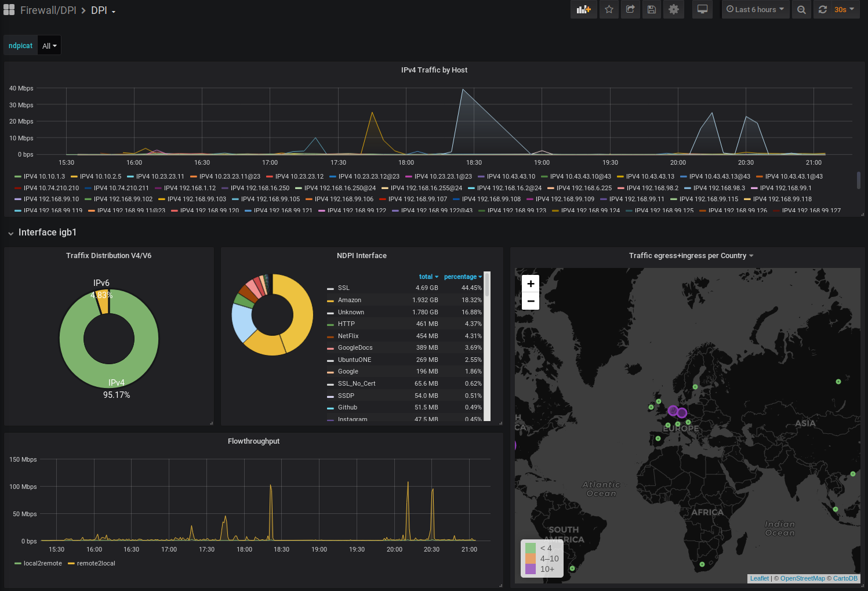The width and height of the screenshot is (868, 591).
Task: Open the Last 6 hours time picker
Action: [755, 9]
